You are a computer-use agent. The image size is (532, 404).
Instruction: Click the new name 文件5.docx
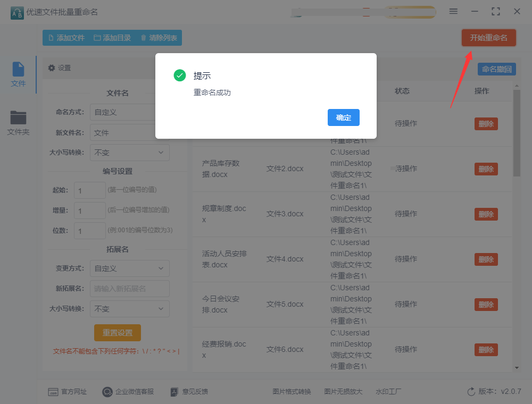click(285, 304)
